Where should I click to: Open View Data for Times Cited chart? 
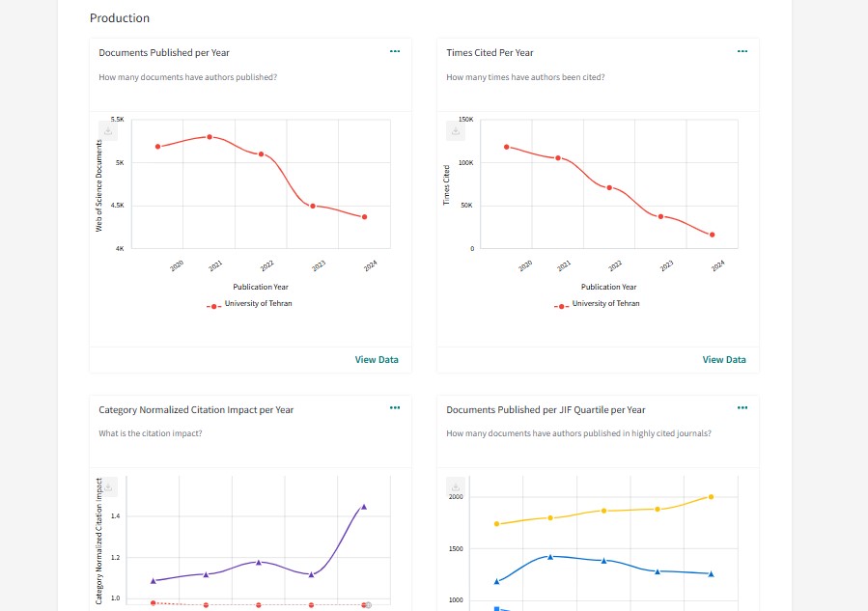pyautogui.click(x=723, y=360)
